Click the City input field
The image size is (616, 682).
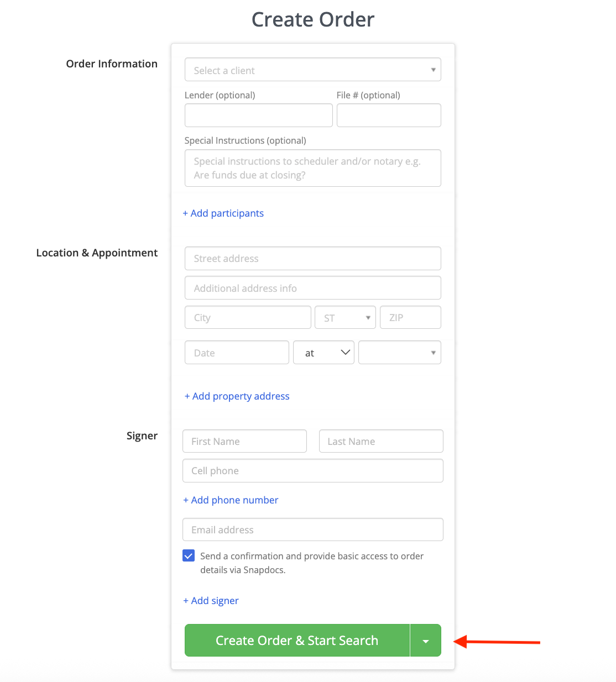click(248, 318)
